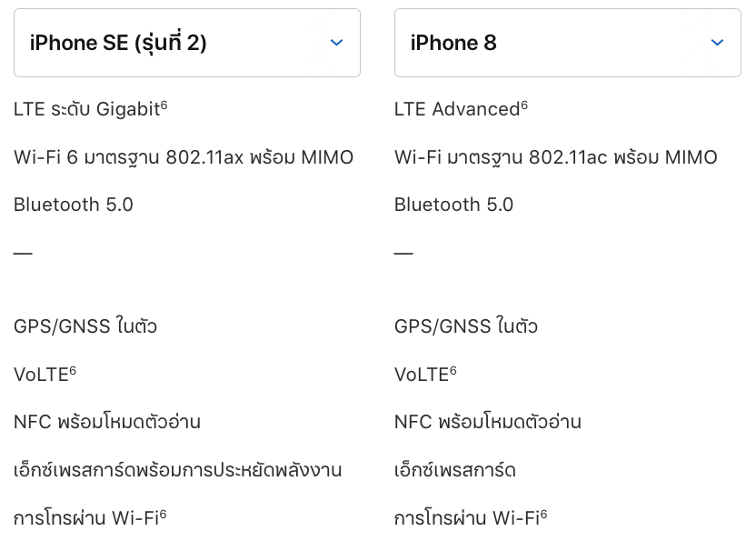Click the Wi-Fi 6 มาตรฐาน 802.11ax text
The image size is (756, 551).
coord(184,157)
